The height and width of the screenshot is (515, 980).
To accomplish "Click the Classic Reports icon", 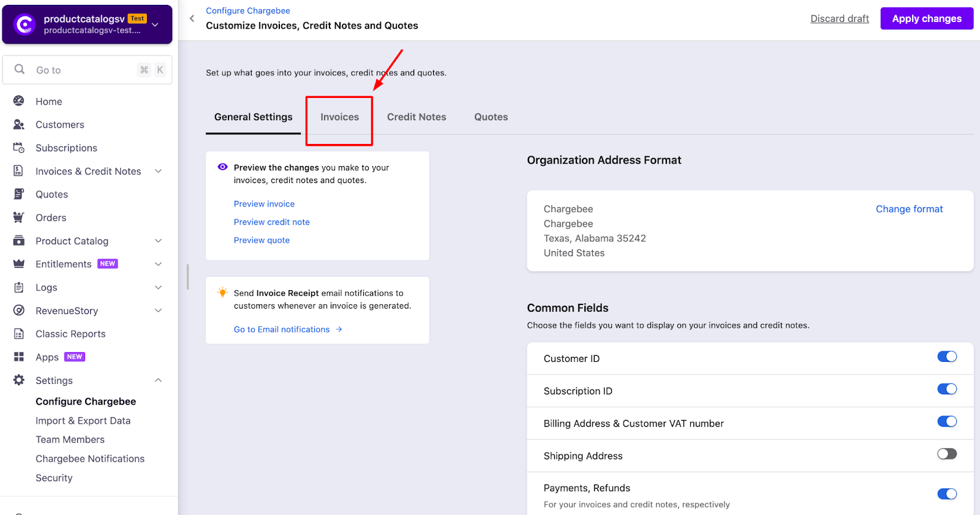I will (x=19, y=334).
